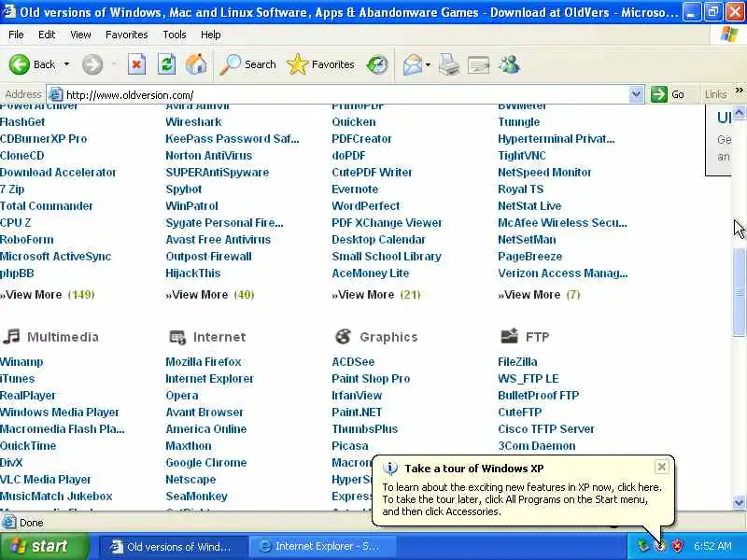Expand the Links toolbar chevron

tap(739, 90)
